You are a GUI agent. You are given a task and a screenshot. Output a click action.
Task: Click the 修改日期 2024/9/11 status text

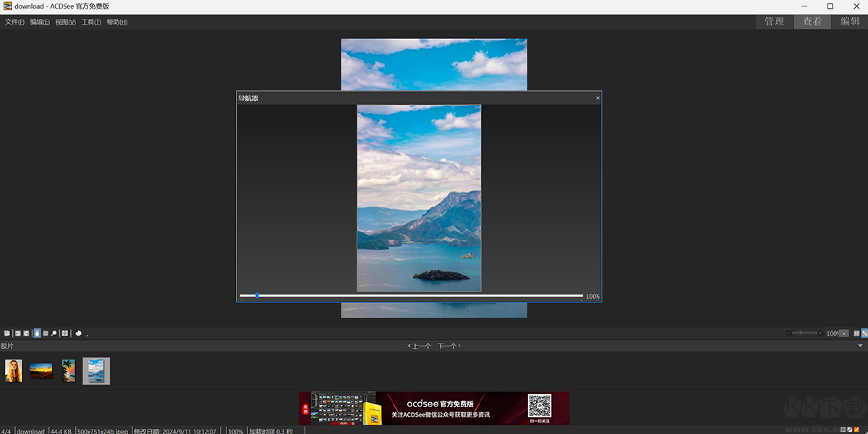(175, 431)
